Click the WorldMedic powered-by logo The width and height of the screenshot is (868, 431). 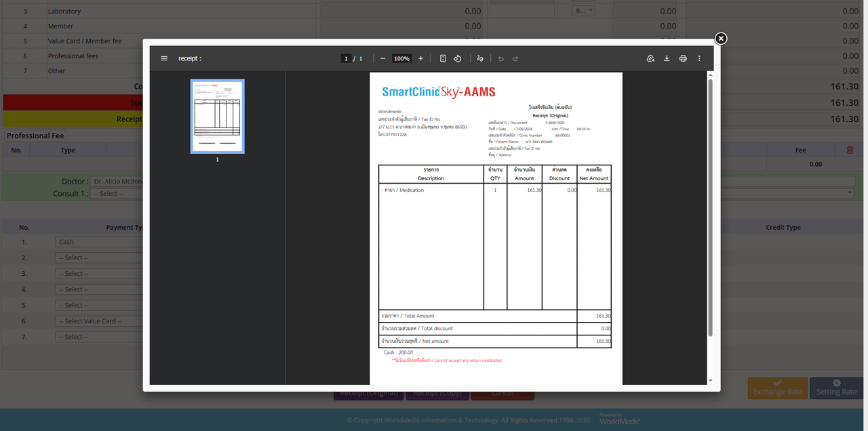[x=619, y=419]
